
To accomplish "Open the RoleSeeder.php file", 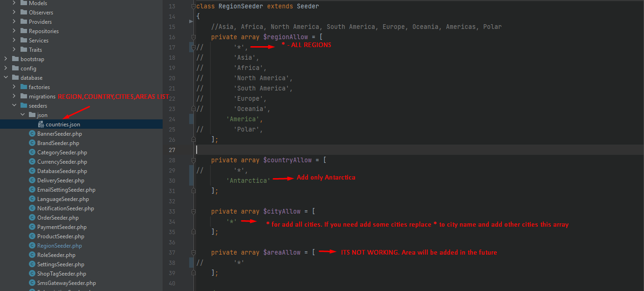I will pyautogui.click(x=56, y=255).
